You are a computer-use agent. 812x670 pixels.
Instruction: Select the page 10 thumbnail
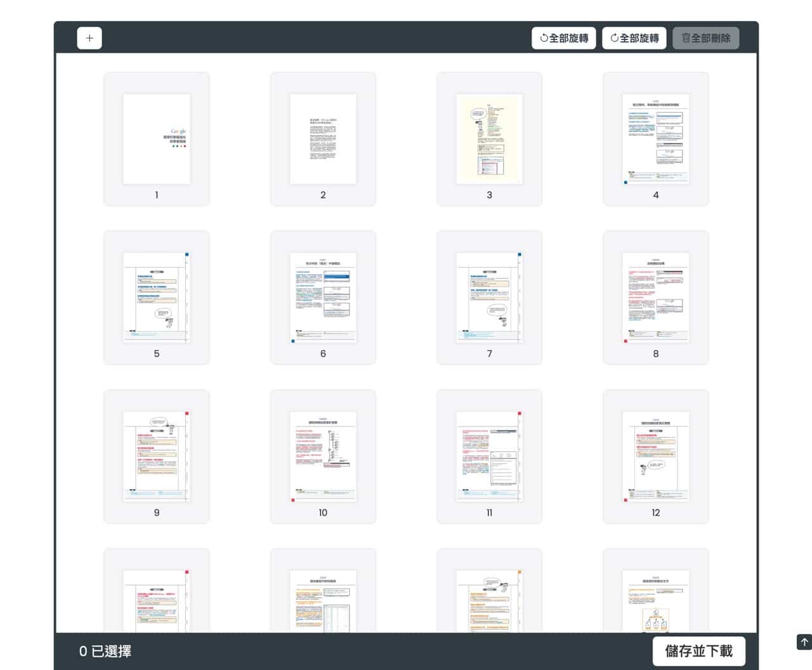[322, 456]
